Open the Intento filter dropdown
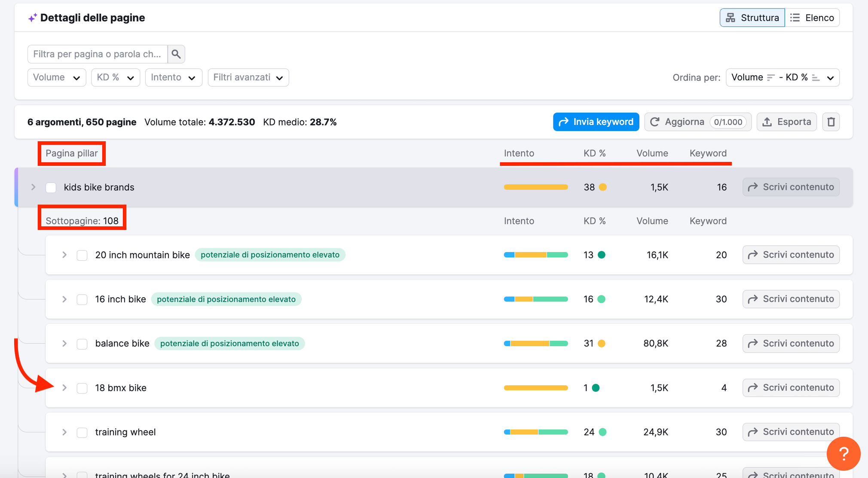This screenshot has height=478, width=868. click(x=174, y=78)
